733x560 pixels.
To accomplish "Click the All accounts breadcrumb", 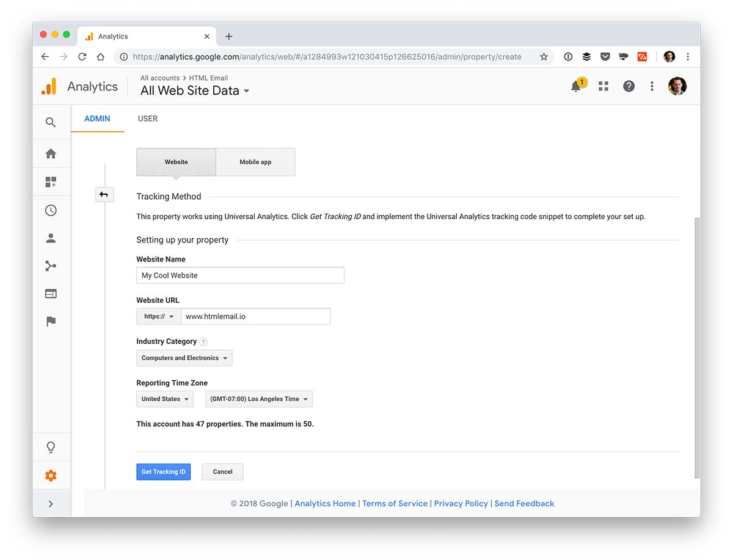I will pyautogui.click(x=160, y=78).
